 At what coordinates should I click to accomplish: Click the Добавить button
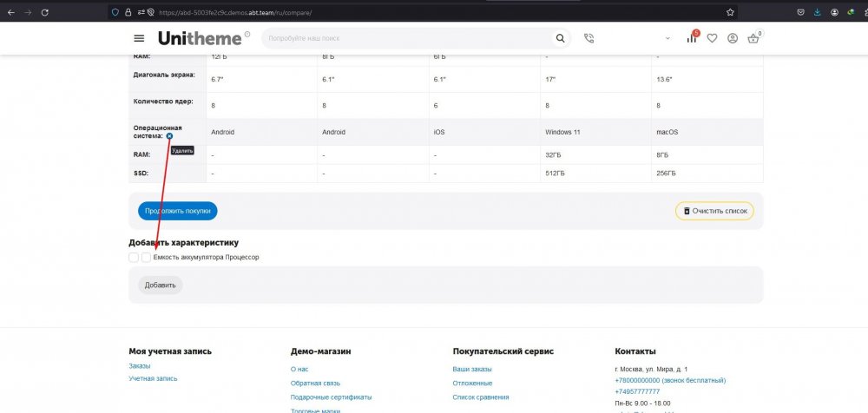(161, 285)
